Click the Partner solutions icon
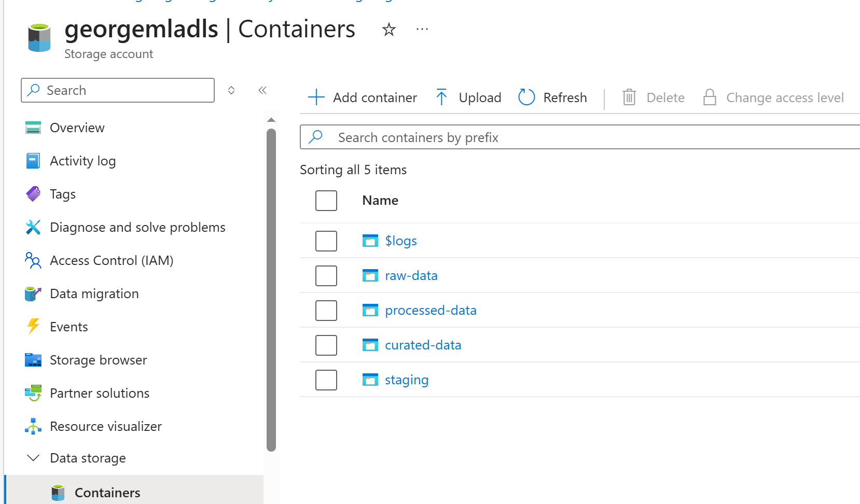The image size is (860, 504). tap(33, 393)
